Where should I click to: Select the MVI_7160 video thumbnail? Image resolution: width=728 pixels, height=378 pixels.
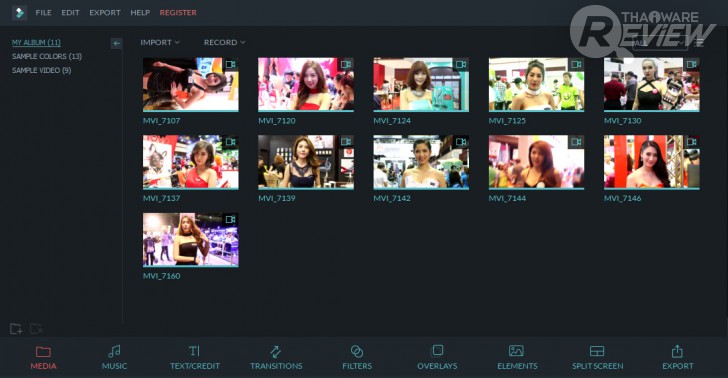[191, 240]
